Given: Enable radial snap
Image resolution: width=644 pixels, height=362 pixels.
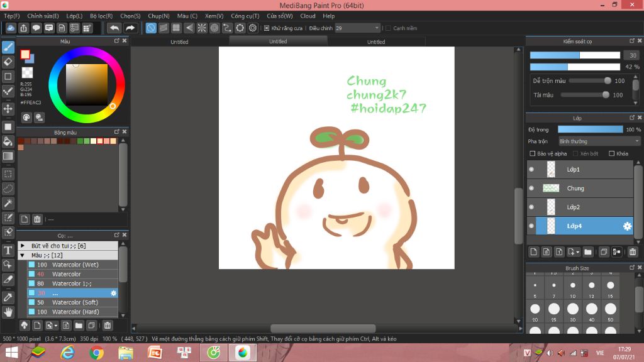Looking at the screenshot, I should coord(202,28).
